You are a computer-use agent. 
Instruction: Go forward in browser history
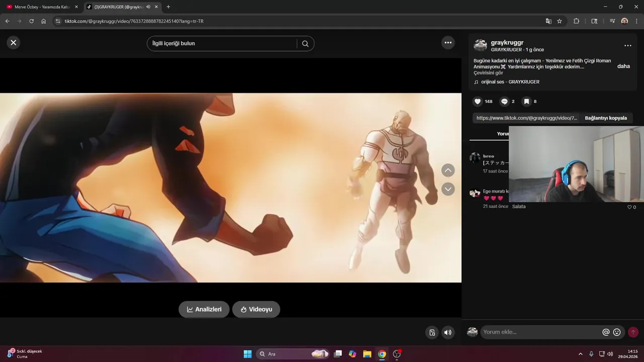(19, 21)
